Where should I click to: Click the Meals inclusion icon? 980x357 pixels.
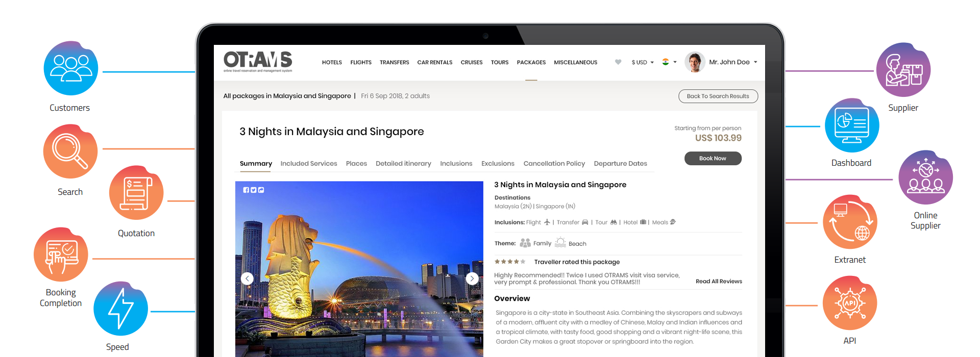tap(673, 222)
